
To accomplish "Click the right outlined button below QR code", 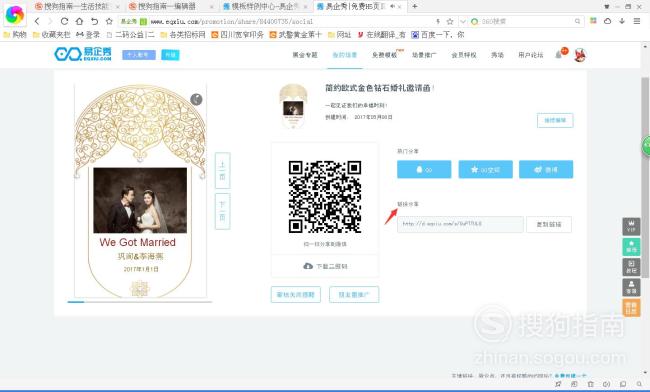I will [x=354, y=295].
